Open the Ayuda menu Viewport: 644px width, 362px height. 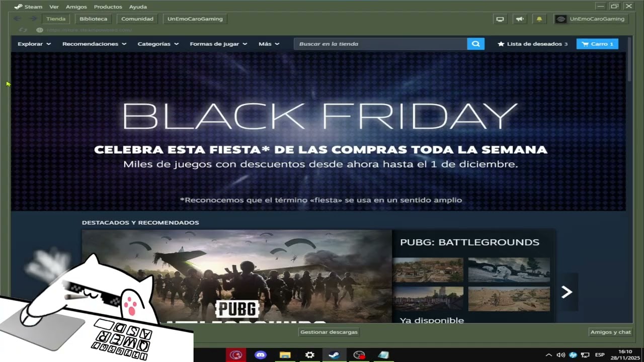point(138,7)
